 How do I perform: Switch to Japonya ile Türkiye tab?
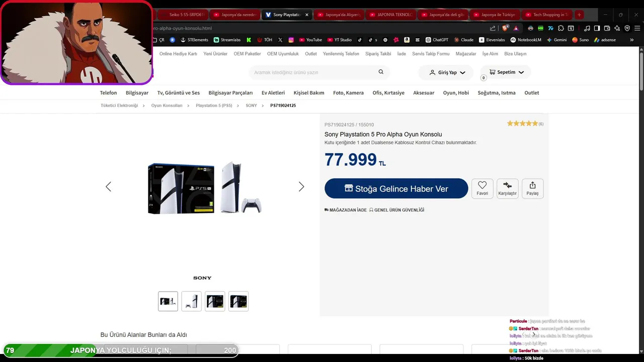click(x=495, y=15)
